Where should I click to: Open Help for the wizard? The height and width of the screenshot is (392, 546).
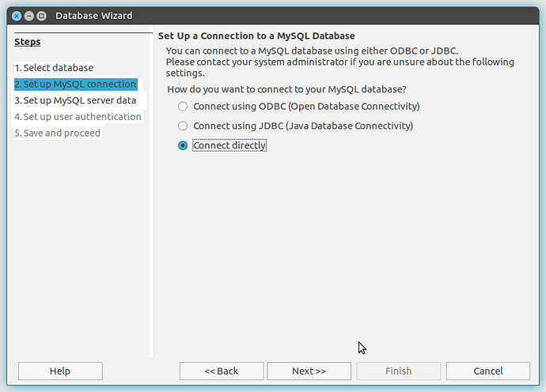(60, 371)
